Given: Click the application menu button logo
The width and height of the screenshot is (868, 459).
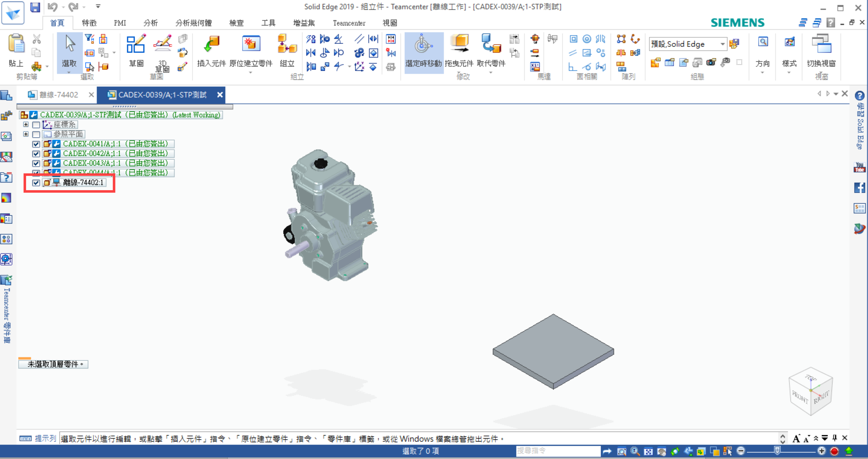Looking at the screenshot, I should 13,13.
